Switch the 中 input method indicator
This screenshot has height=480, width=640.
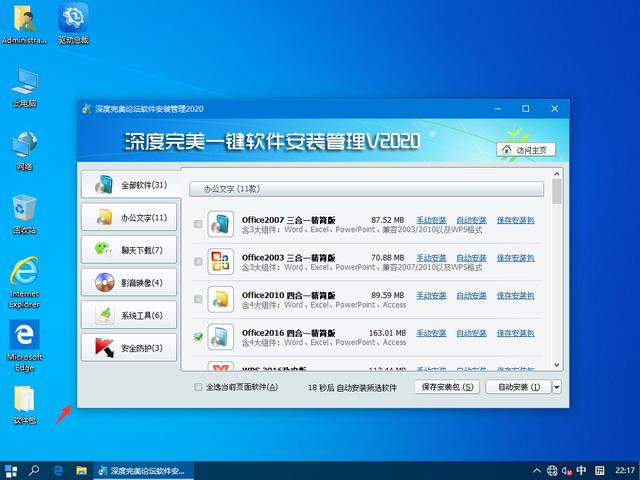[x=581, y=471]
